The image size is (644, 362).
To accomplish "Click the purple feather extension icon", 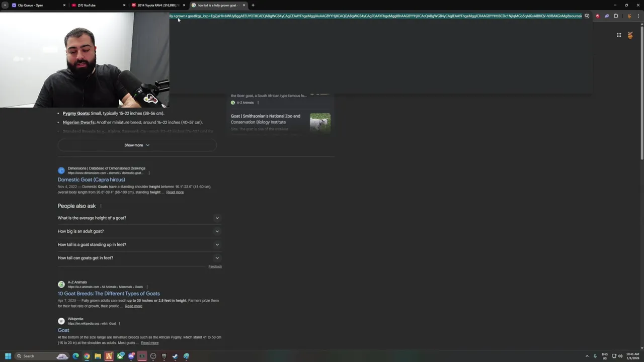I will pos(607,16).
